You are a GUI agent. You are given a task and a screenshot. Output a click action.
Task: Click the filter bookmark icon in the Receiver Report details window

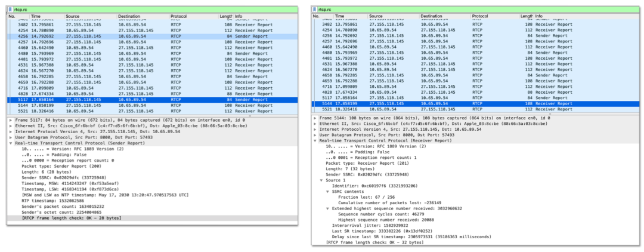pyautogui.click(x=315, y=9)
